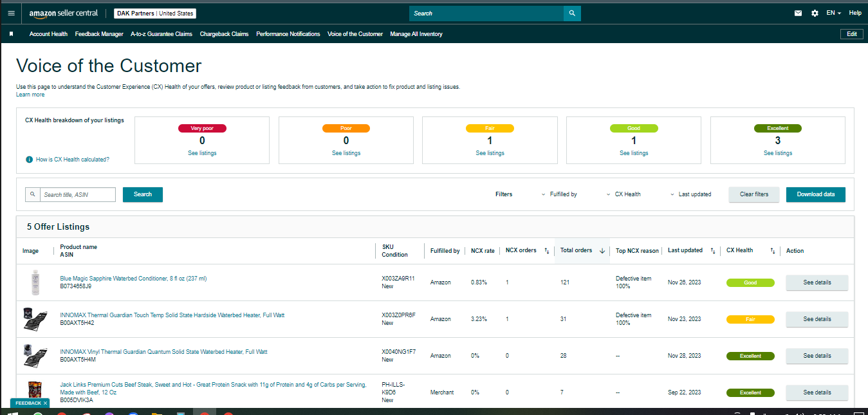Close the FEEDBACK tab with the X

pyautogui.click(x=45, y=403)
